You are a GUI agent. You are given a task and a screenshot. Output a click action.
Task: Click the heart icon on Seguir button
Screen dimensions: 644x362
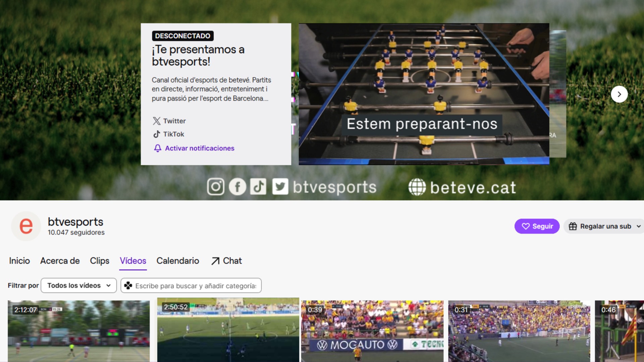coord(526,226)
